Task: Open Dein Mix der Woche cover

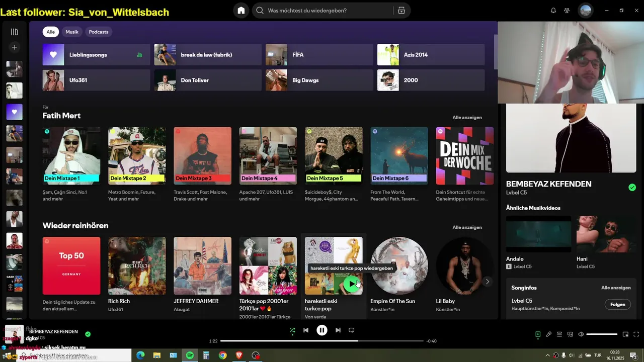Action: pos(465,156)
